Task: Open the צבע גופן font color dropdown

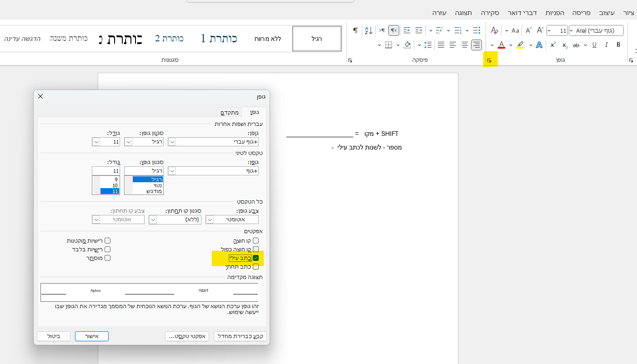Action: tap(210, 219)
